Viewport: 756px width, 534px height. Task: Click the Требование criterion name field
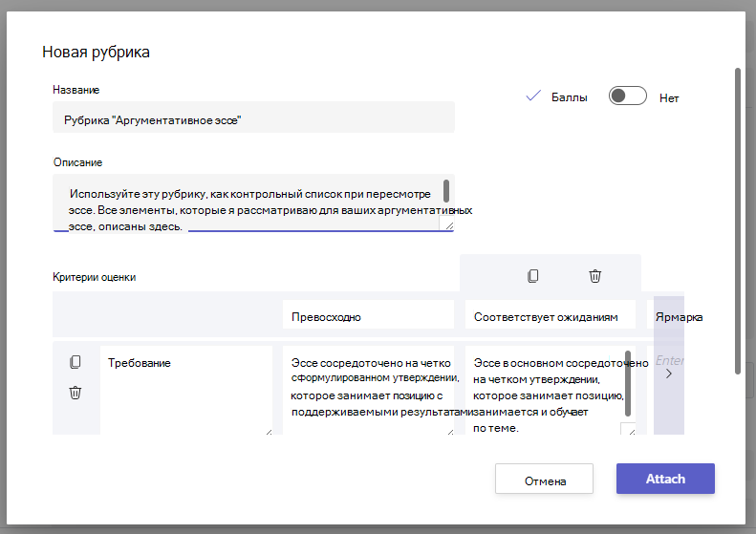(186, 390)
